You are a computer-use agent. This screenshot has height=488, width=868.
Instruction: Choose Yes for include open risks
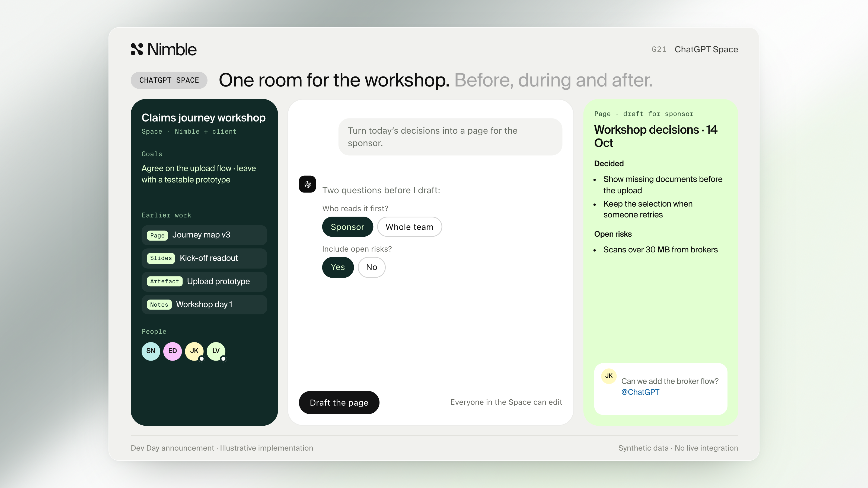click(x=338, y=267)
